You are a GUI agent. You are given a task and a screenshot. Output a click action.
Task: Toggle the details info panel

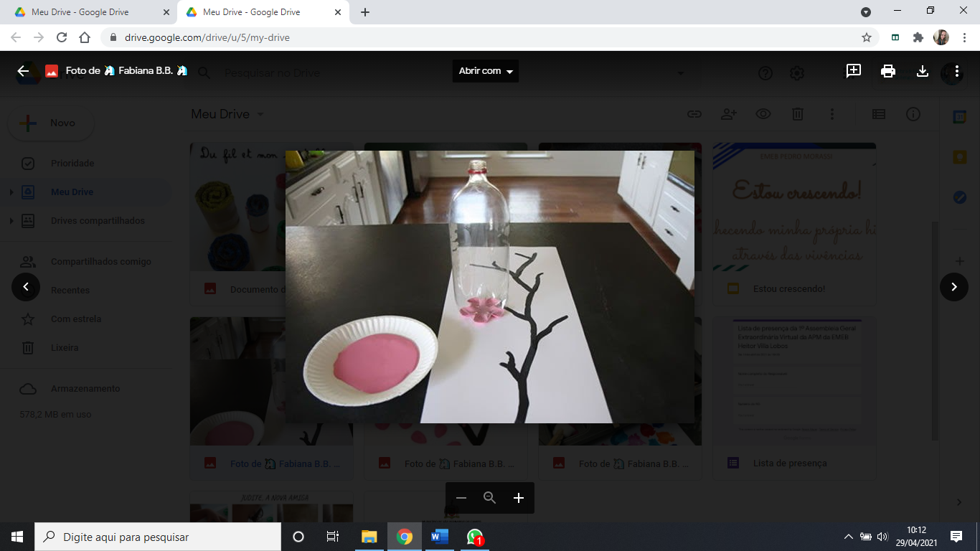click(913, 114)
